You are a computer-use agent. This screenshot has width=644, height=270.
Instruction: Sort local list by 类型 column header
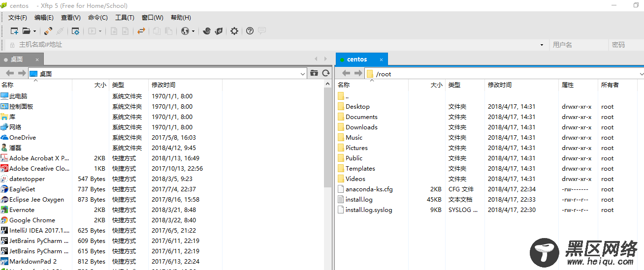click(x=129, y=85)
